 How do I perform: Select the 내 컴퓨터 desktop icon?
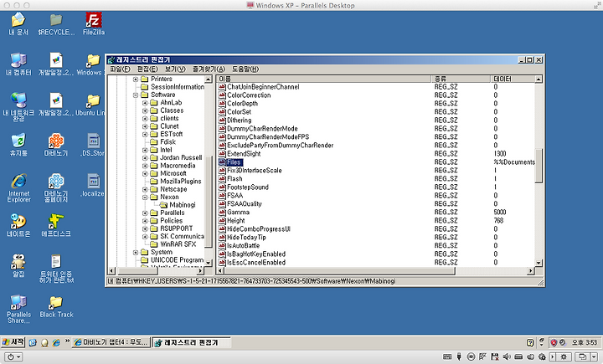(x=18, y=64)
